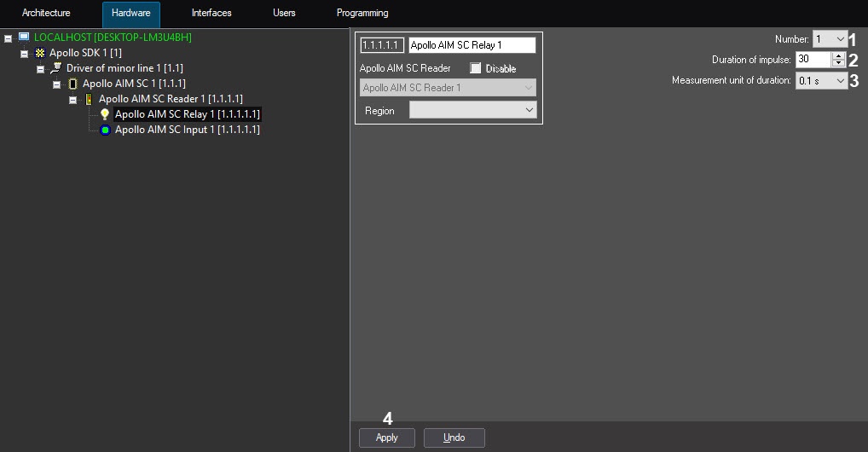The image size is (868, 452).
Task: Click the Apollo AIM SC Relay 1 name field
Action: pos(472,45)
